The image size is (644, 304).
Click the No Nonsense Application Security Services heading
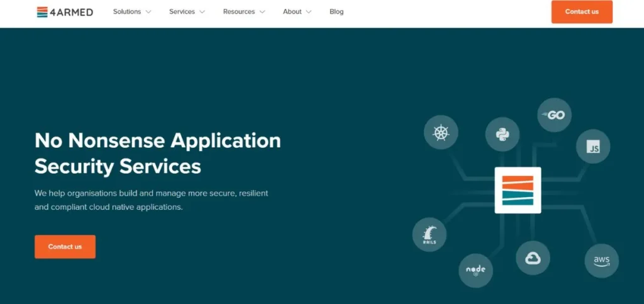tap(157, 153)
